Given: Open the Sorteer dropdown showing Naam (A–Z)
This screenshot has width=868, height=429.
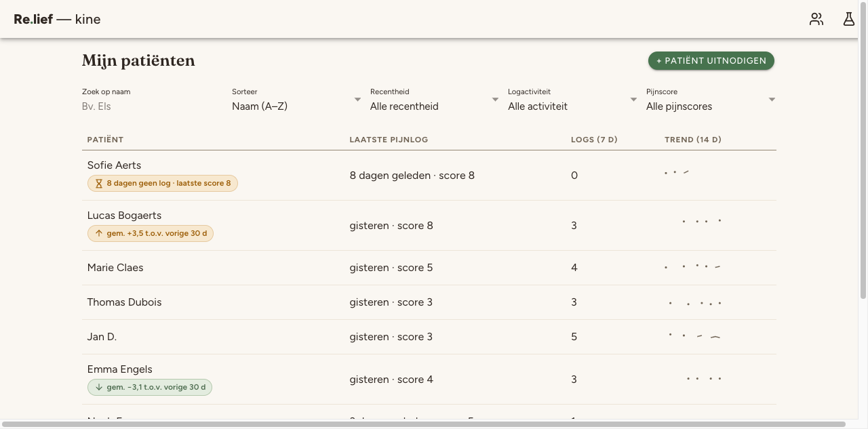Looking at the screenshot, I should 296,106.
